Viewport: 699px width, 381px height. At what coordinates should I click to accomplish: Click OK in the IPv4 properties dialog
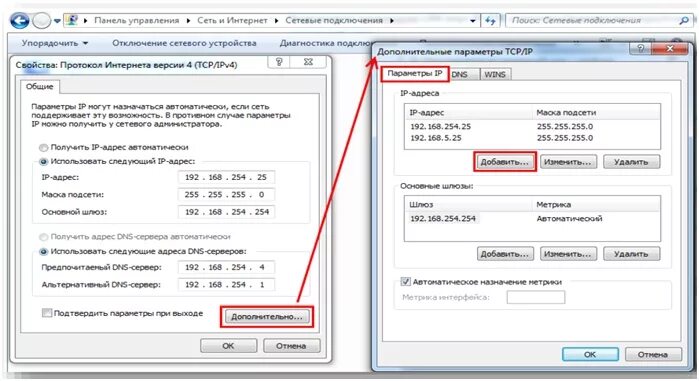[x=228, y=346]
